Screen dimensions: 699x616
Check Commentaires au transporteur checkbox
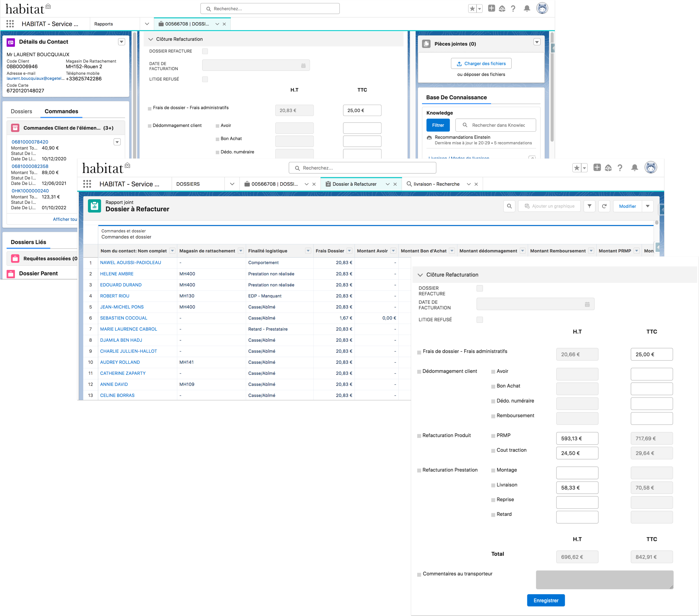coord(419,575)
